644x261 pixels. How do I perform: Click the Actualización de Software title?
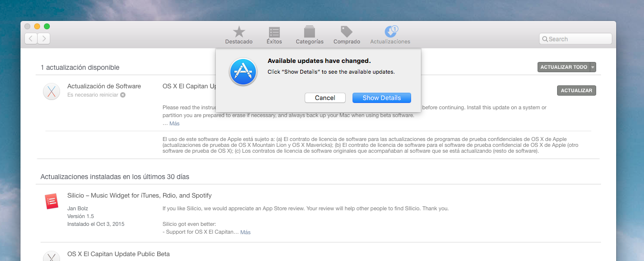[104, 86]
